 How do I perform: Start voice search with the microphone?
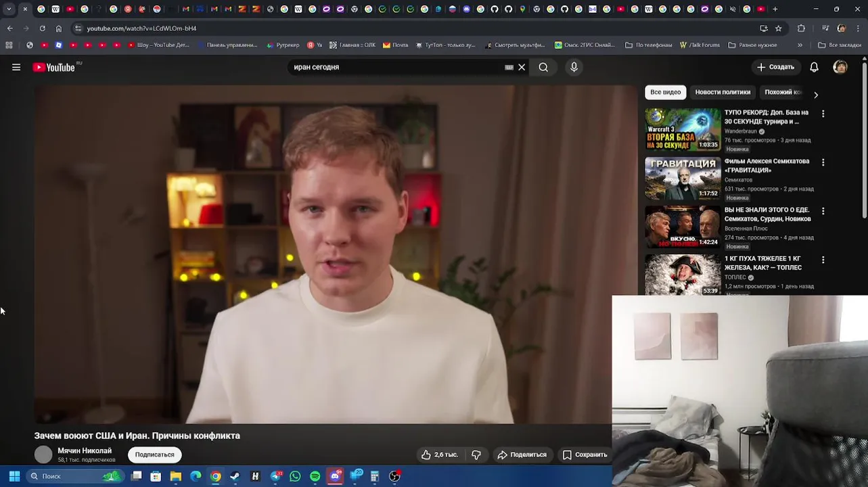574,67
